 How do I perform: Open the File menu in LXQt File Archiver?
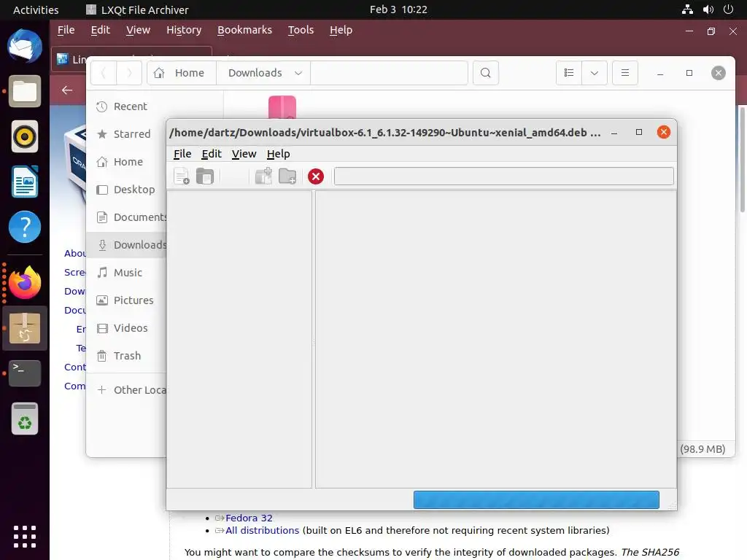pos(182,154)
